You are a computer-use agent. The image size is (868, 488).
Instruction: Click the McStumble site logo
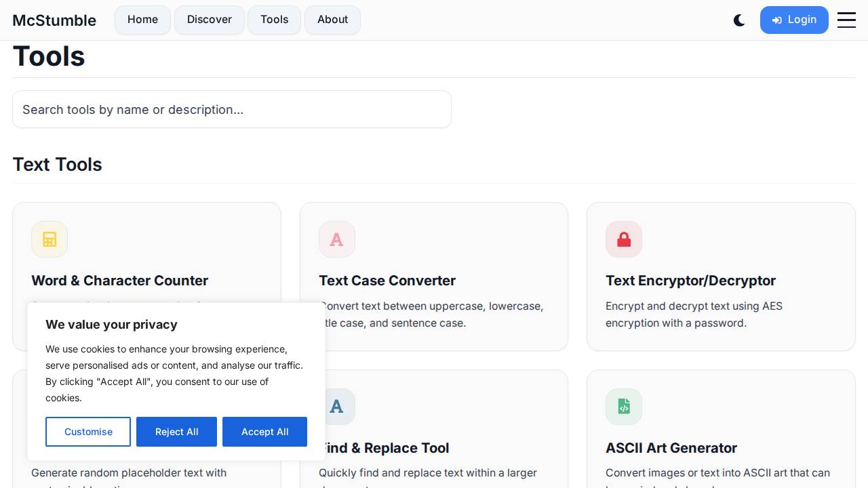[54, 20]
